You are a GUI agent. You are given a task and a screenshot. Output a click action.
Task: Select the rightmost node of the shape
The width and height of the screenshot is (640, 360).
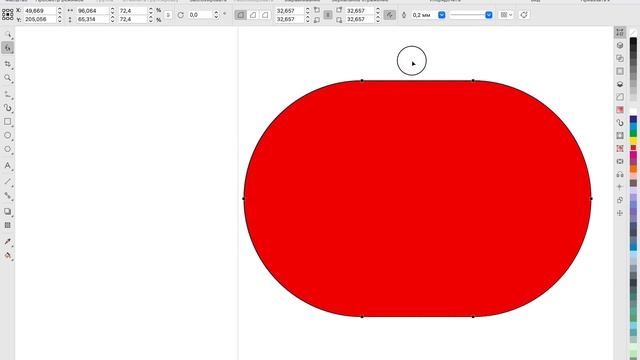[591, 198]
